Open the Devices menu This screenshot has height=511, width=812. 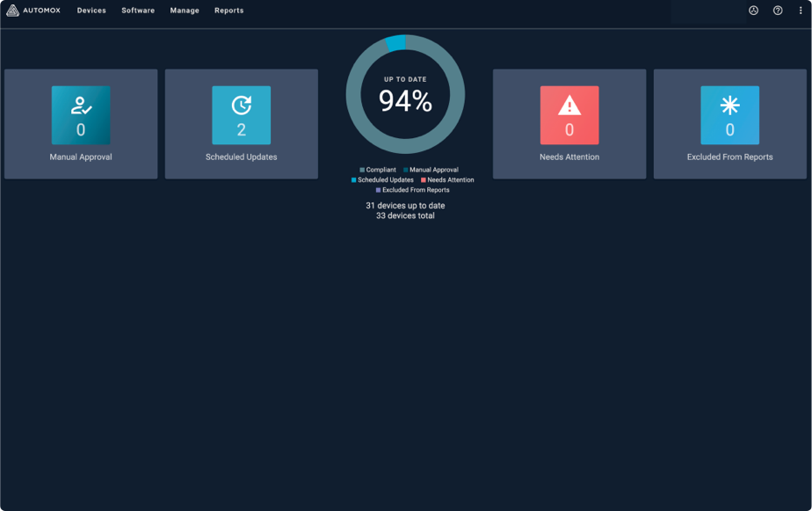pos(91,10)
